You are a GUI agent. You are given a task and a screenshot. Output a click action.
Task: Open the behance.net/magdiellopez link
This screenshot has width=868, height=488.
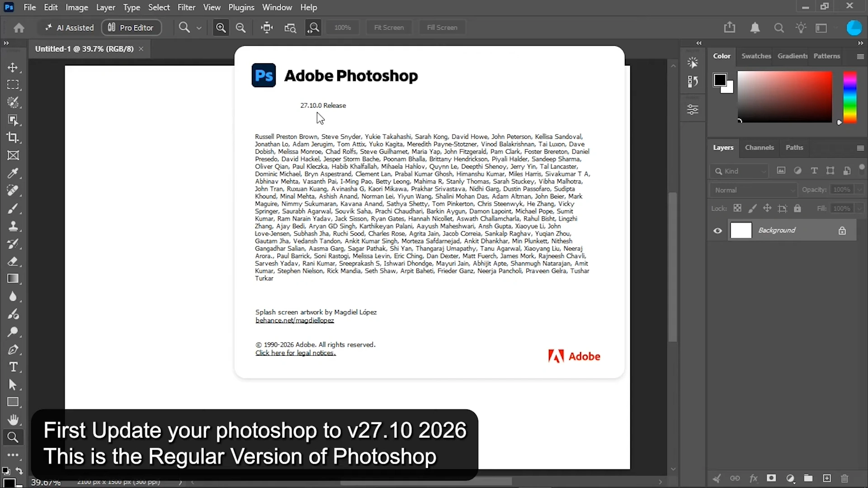(295, 320)
